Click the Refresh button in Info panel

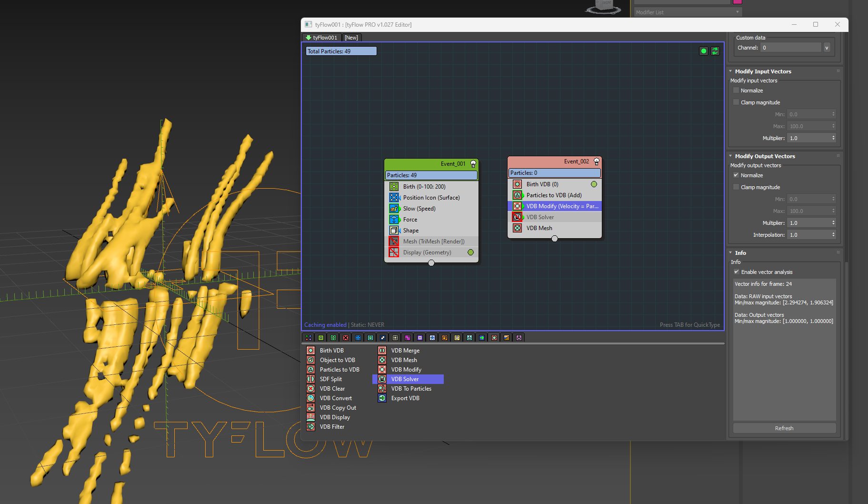coord(784,428)
